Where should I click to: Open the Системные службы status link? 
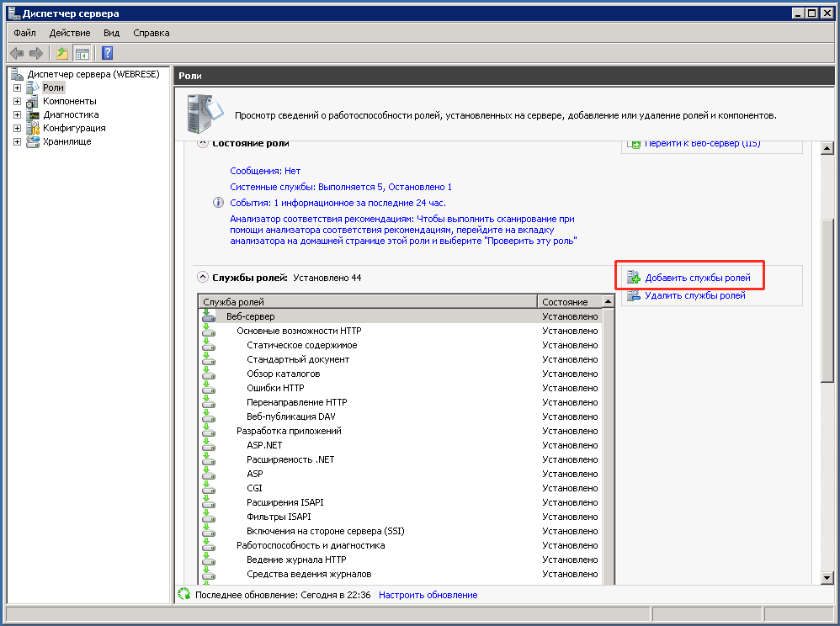(341, 187)
